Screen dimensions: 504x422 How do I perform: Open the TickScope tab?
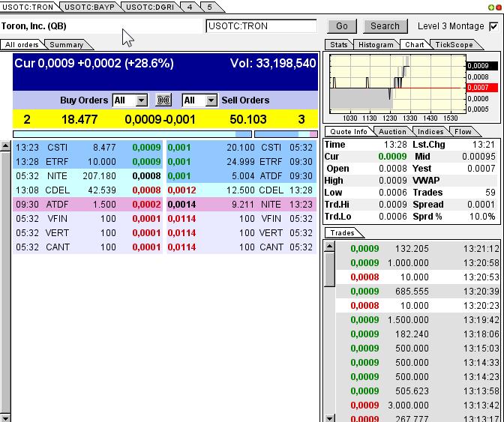[454, 45]
